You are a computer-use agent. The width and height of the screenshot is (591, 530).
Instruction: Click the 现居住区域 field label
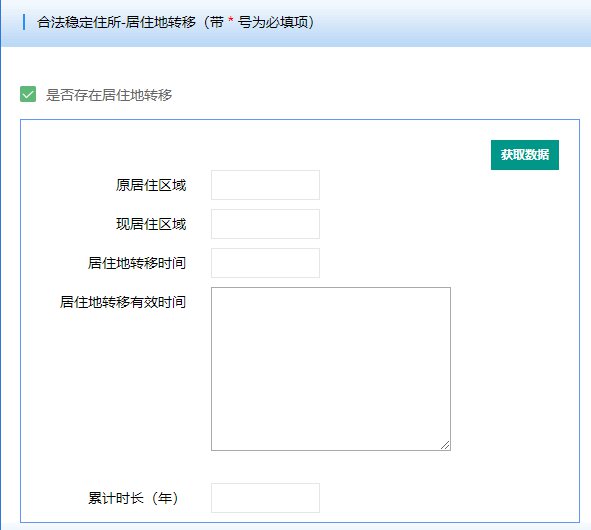(x=151, y=224)
